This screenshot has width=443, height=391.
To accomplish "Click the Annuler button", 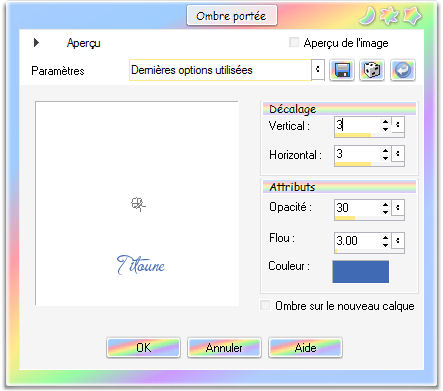I will click(x=224, y=348).
